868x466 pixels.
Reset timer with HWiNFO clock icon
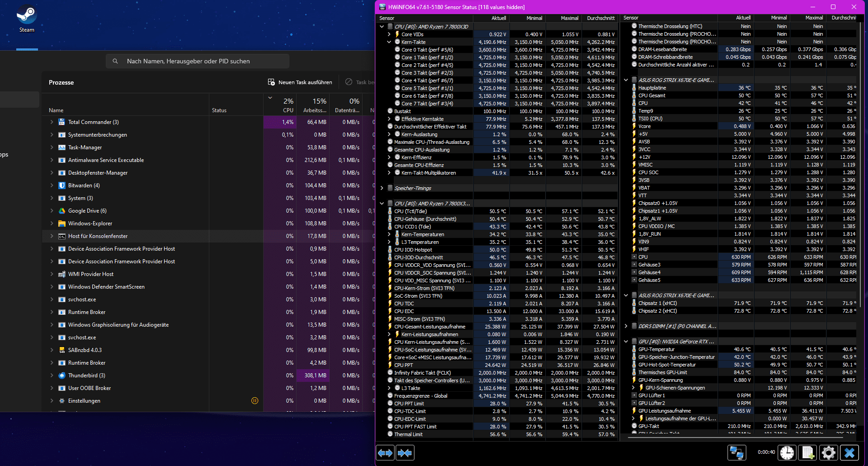[787, 453]
